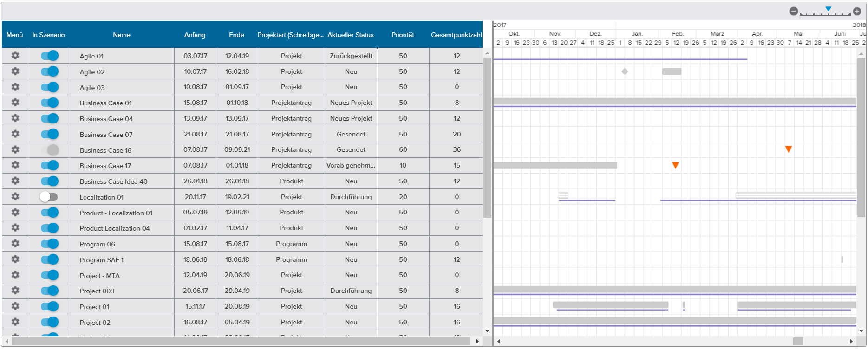Open the gear menu for Project 003
The height and width of the screenshot is (349, 868).
point(15,291)
